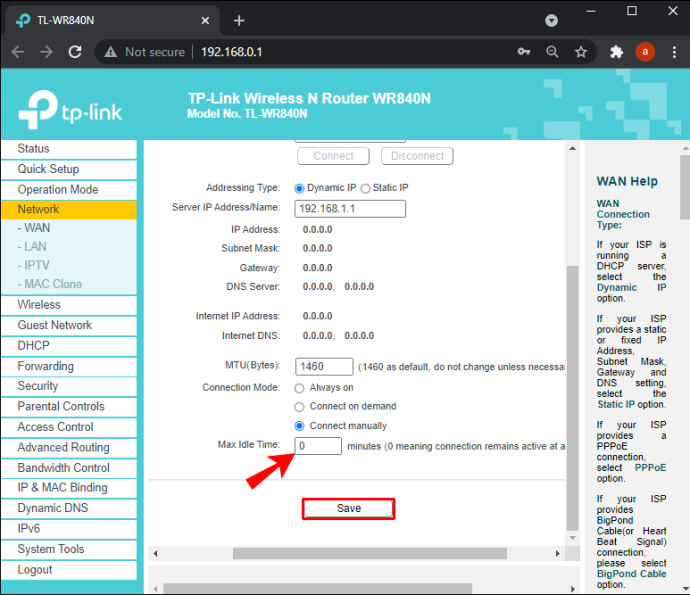
Task: Click the Max Idle Time field
Action: [x=318, y=446]
